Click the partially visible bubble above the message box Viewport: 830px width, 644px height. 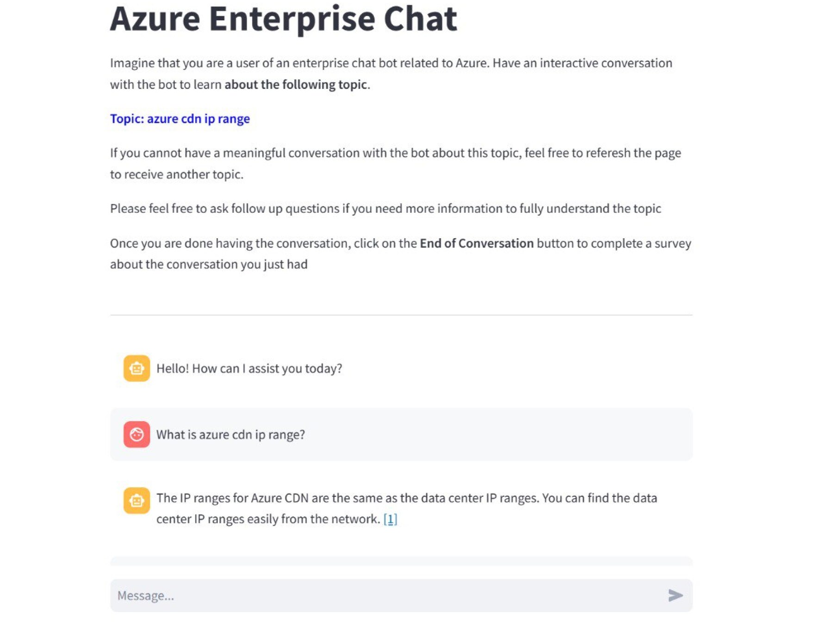pos(401,561)
